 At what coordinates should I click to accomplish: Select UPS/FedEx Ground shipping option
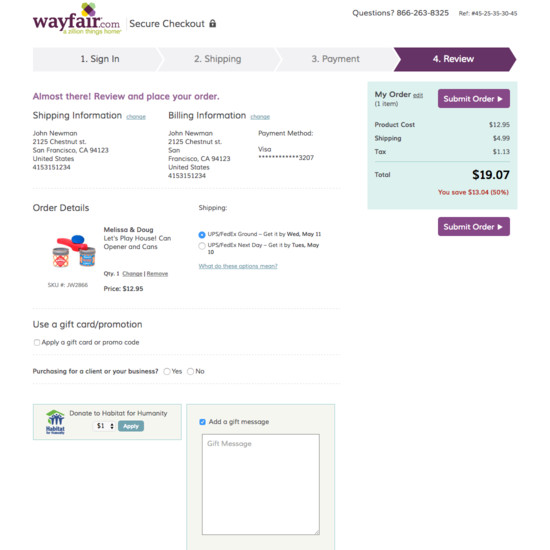202,235
